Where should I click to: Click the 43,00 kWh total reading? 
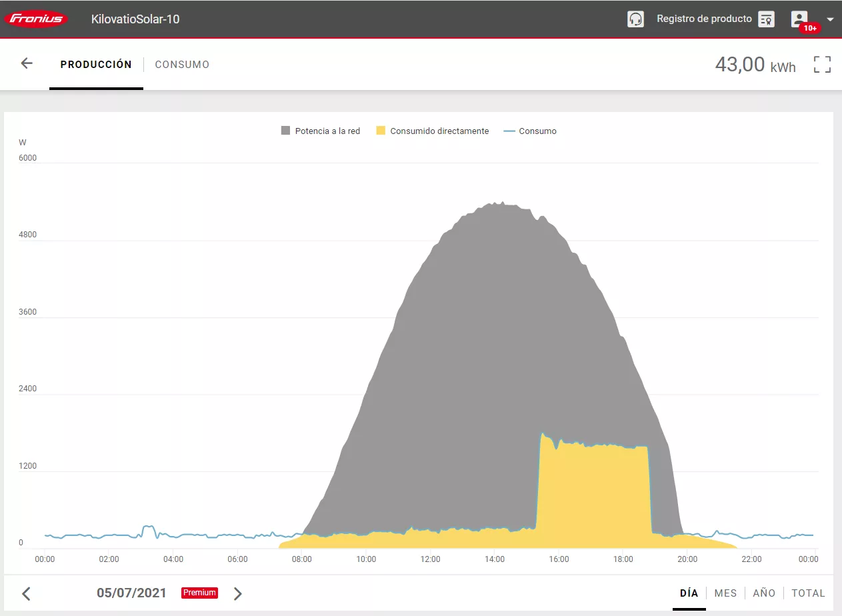[x=755, y=64]
